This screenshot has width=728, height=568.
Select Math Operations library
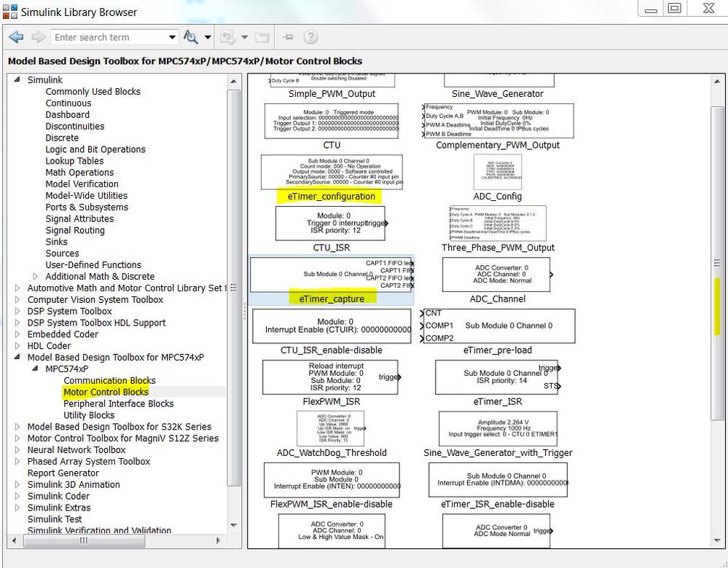click(x=79, y=173)
